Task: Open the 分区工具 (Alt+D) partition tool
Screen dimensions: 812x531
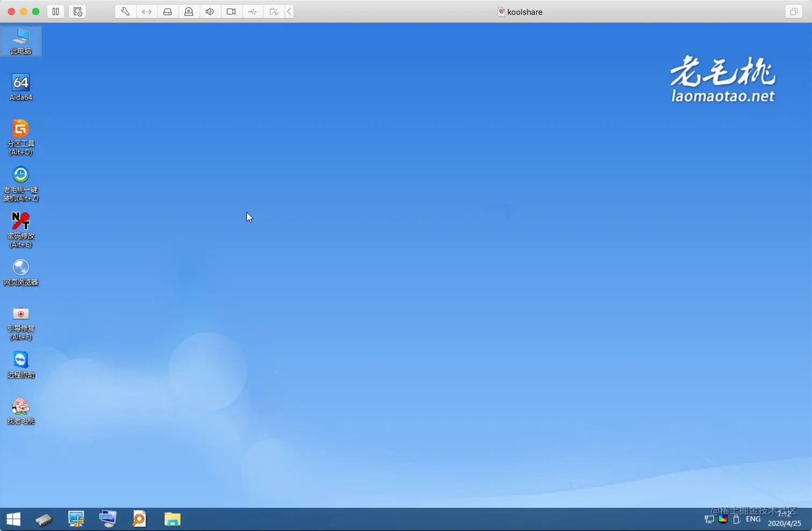Action: point(21,138)
